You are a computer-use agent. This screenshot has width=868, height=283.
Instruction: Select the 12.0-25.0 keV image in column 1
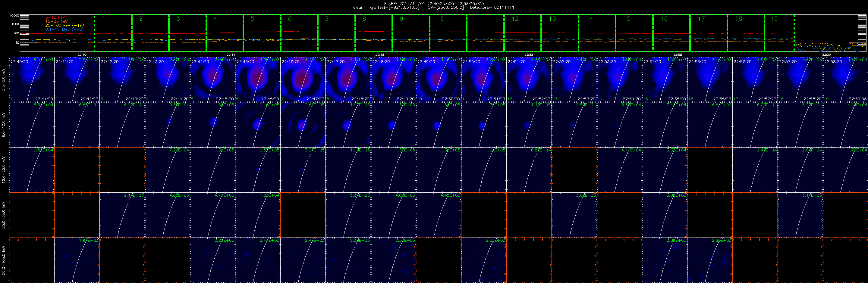click(x=32, y=169)
